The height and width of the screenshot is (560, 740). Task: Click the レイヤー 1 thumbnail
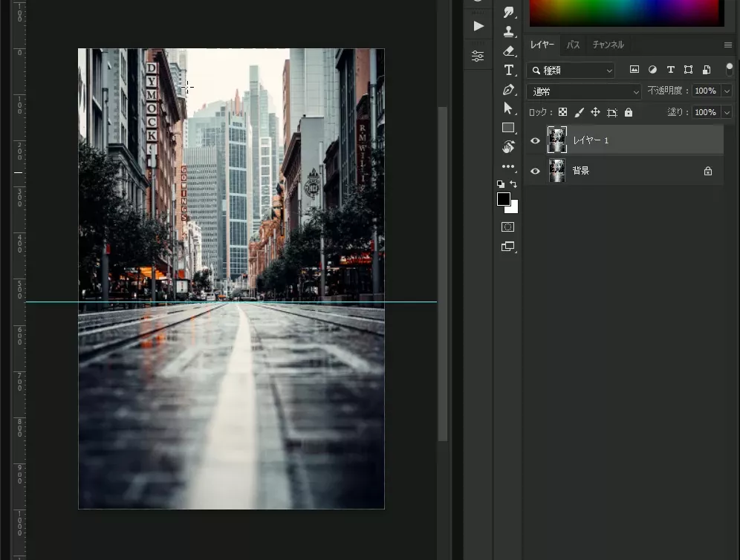point(557,140)
